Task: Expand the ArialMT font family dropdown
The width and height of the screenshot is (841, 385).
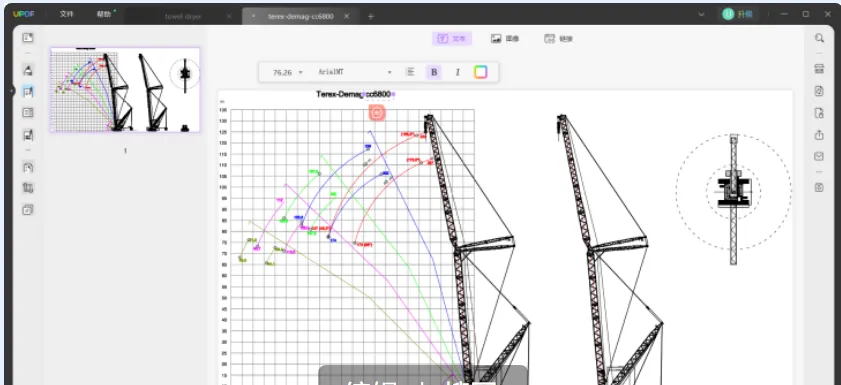Action: point(355,72)
